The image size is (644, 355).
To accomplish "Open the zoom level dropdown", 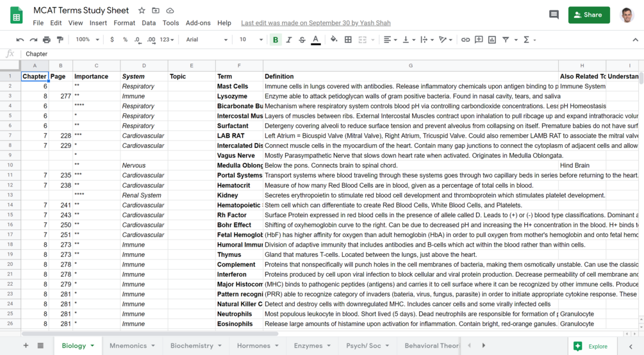I will click(88, 40).
